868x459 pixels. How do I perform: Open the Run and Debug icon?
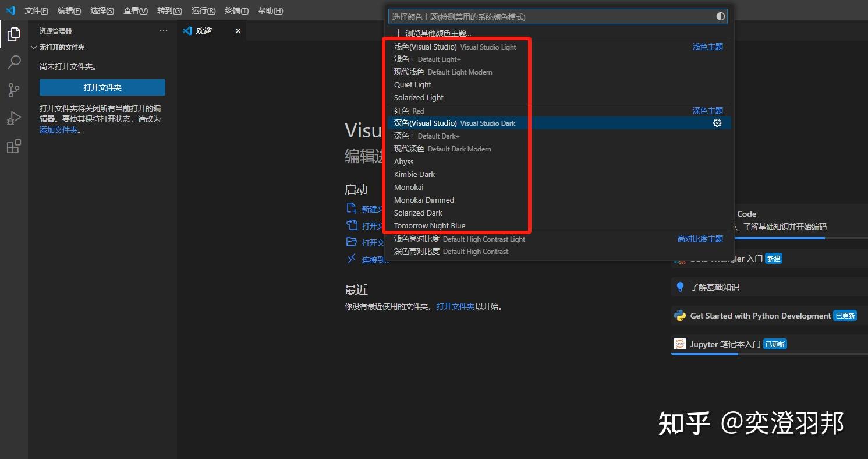[13, 118]
